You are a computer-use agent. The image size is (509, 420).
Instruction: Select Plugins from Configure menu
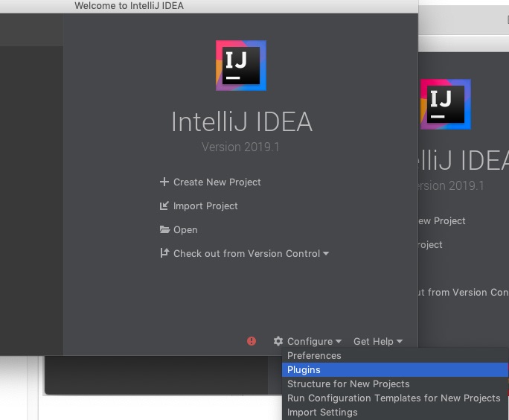(x=394, y=369)
